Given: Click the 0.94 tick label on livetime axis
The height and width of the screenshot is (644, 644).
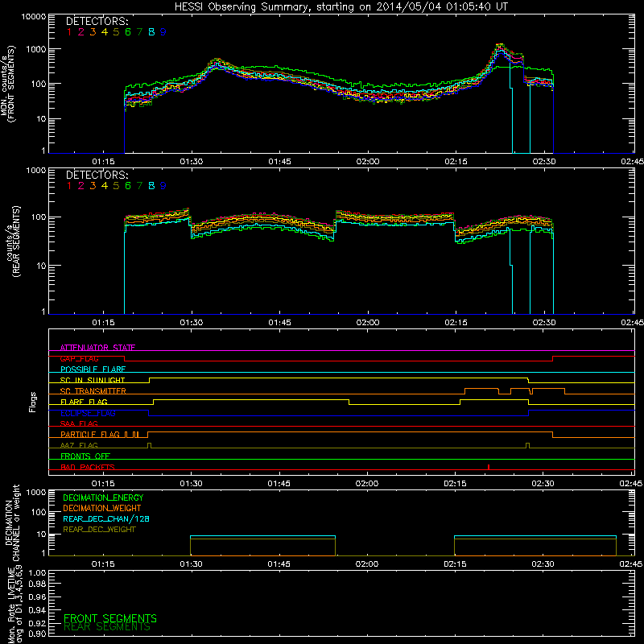Looking at the screenshot, I should [37, 609].
